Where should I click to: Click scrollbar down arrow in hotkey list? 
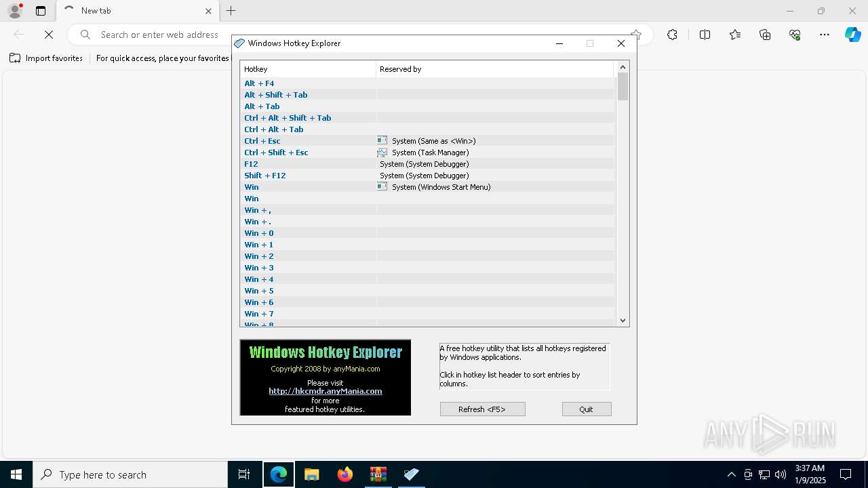coord(623,321)
